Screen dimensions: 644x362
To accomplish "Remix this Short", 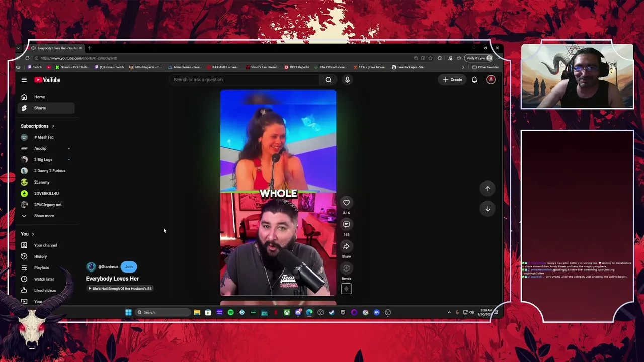I will (346, 268).
